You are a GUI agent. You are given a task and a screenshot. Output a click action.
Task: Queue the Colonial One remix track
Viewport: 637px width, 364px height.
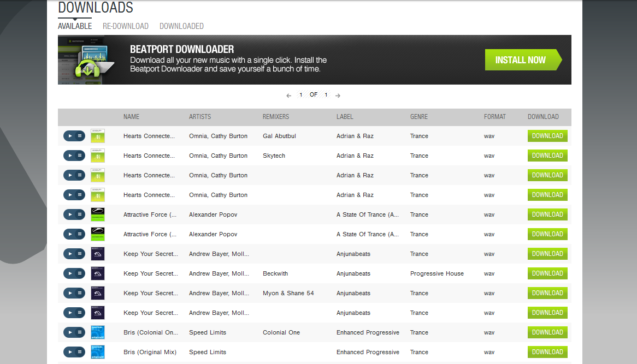[80, 332]
